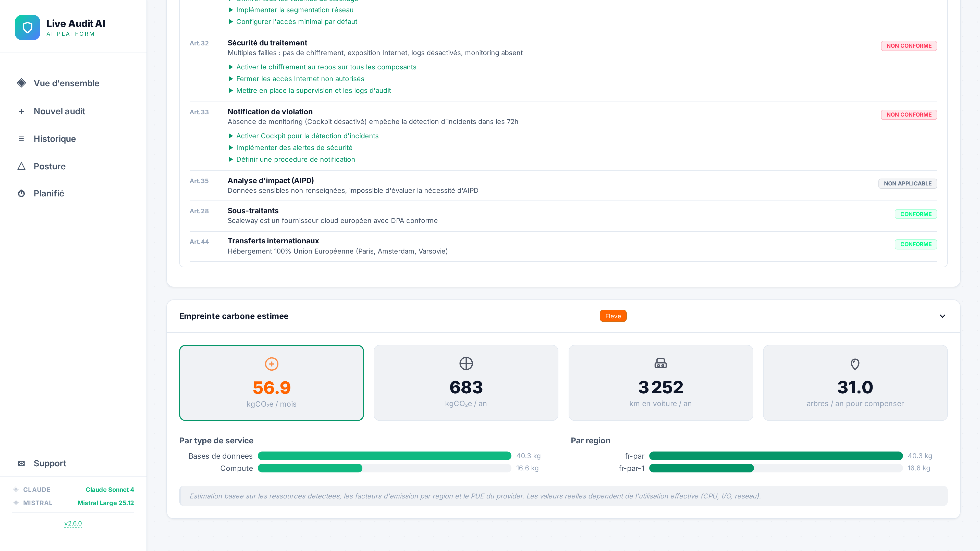Expand 'Implémenter la segmentation réseau' recommendation
980x551 pixels.
tap(295, 10)
